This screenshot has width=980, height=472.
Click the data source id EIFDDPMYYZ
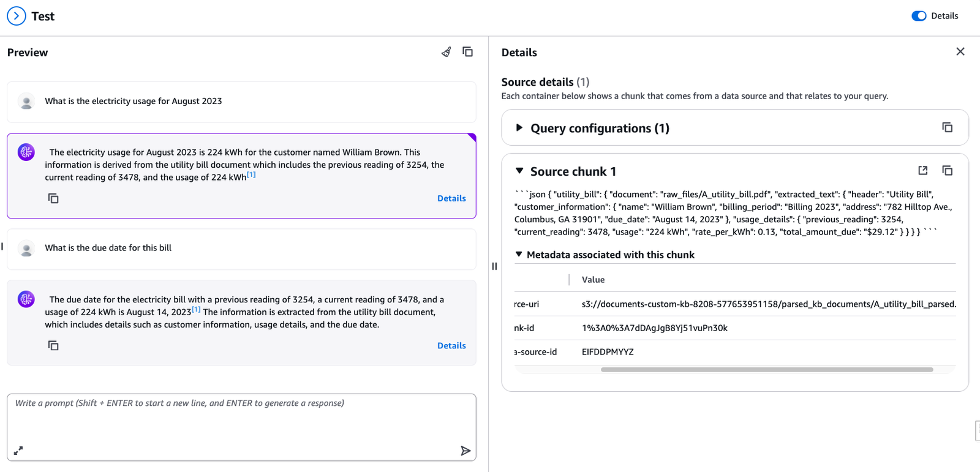click(x=608, y=352)
